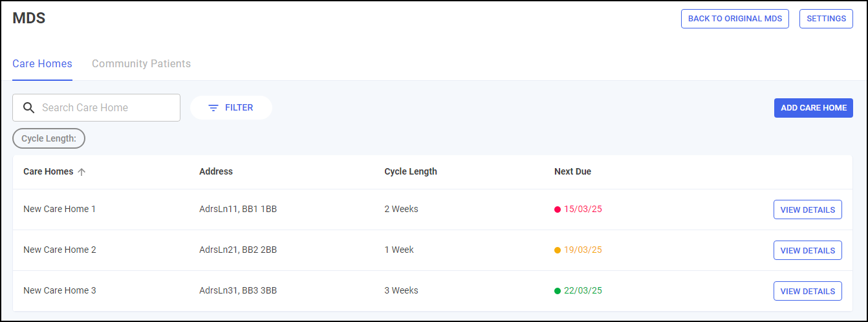Click the amber status dot for 19/03/25
The height and width of the screenshot is (322, 868).
coord(558,250)
